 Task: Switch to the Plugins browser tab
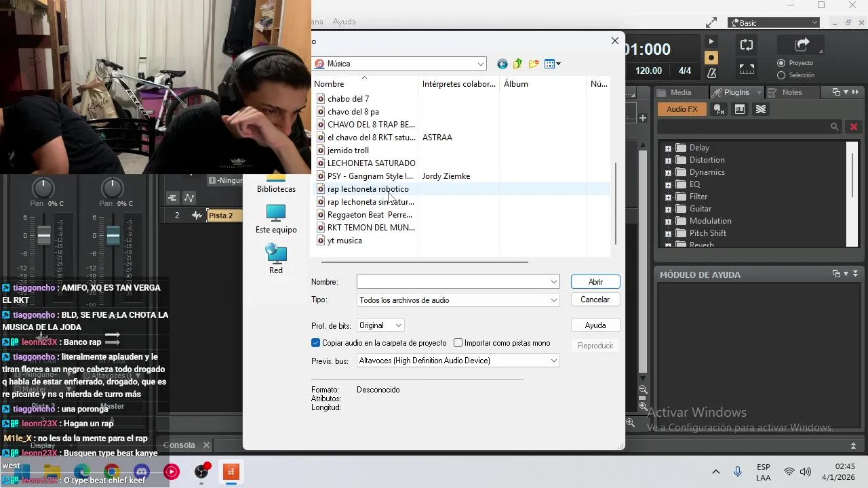click(x=736, y=92)
